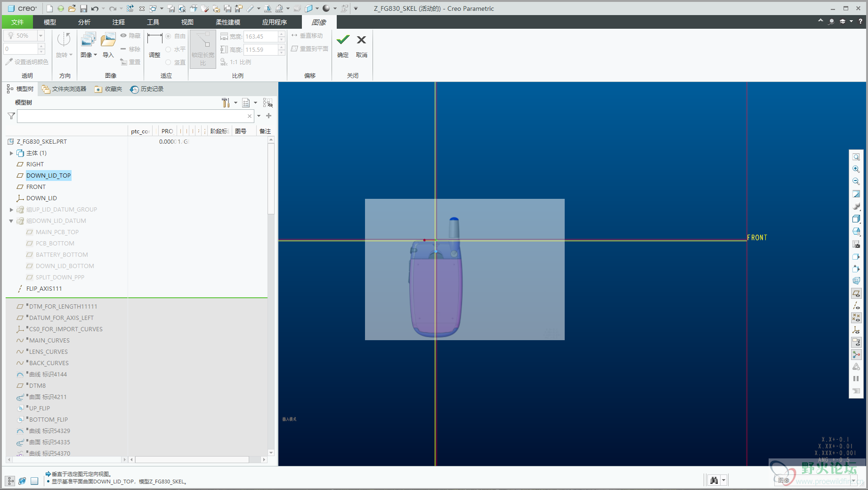Click the 移除 image button

130,49
